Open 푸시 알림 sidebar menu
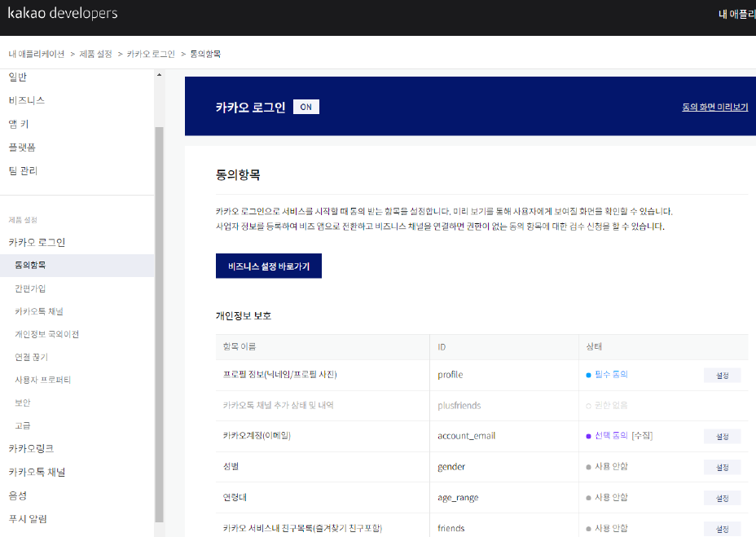Viewport: 756px width, 537px height. click(28, 519)
